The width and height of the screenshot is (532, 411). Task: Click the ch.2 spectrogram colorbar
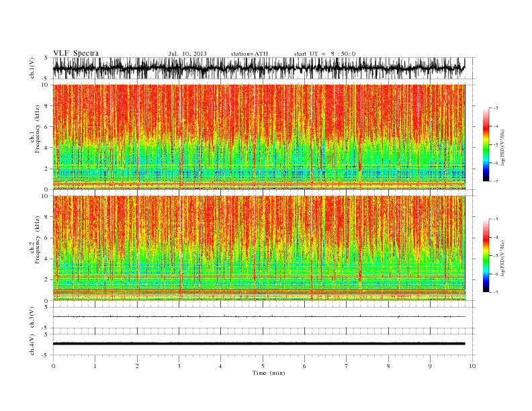tap(486, 256)
